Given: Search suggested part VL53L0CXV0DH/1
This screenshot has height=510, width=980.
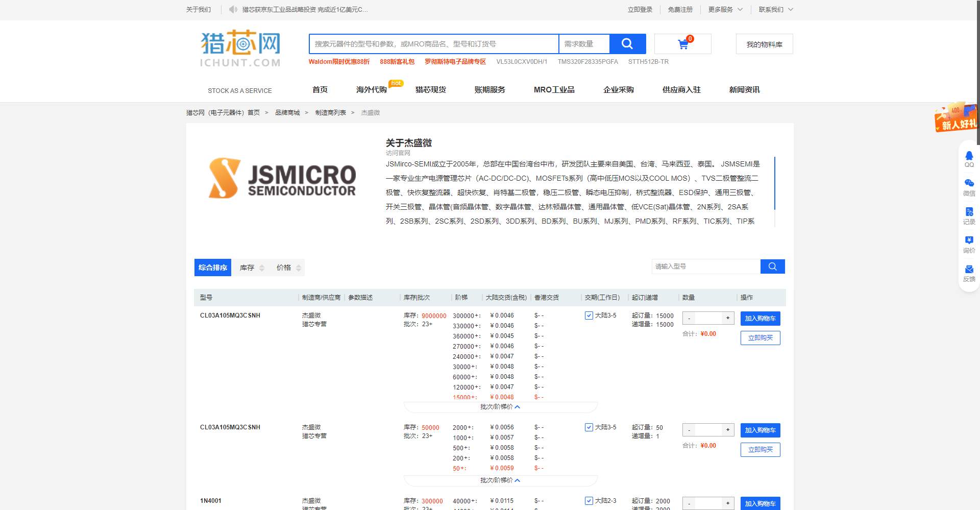Looking at the screenshot, I should (522, 61).
